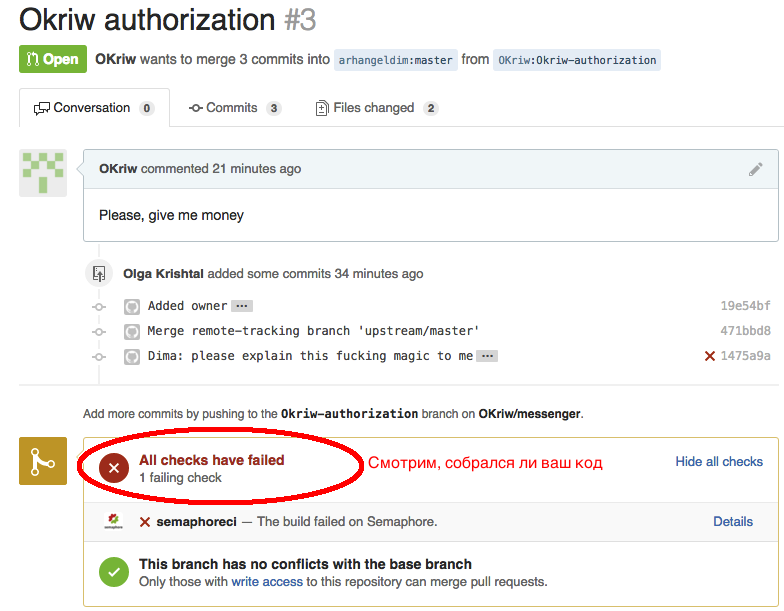Click the arhangeldim:master base branch label
The image size is (784, 611).
coord(396,60)
